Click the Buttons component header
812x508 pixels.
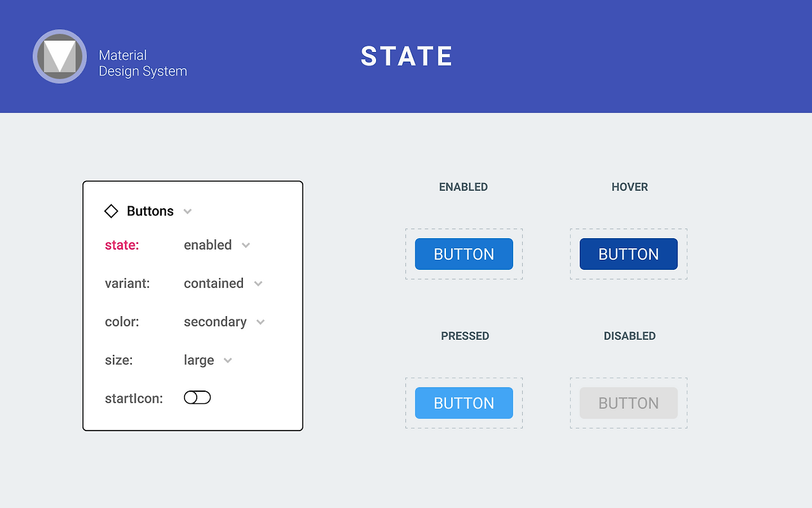[150, 211]
